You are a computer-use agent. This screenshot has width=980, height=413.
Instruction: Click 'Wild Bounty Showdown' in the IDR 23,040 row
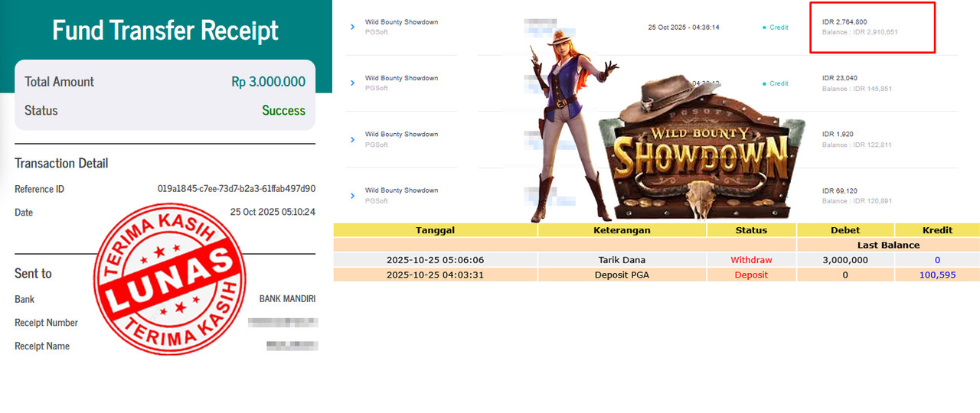pos(401,78)
